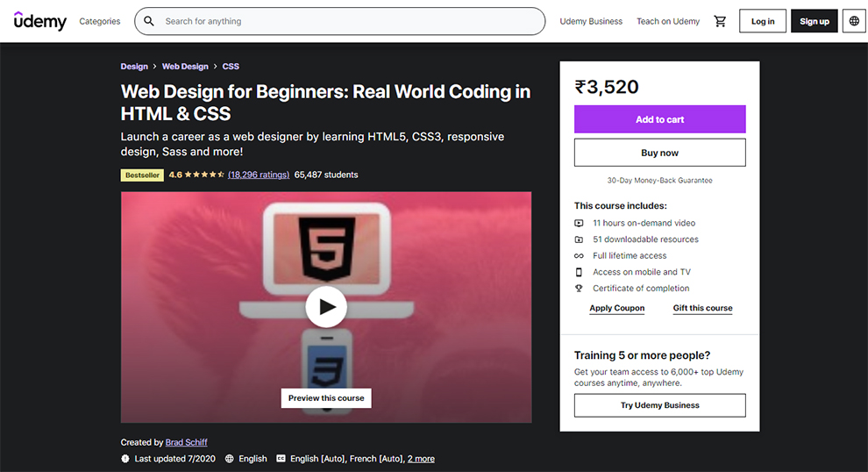The image size is (868, 472).
Task: Click the lifetime access infinity icon
Action: coord(579,256)
